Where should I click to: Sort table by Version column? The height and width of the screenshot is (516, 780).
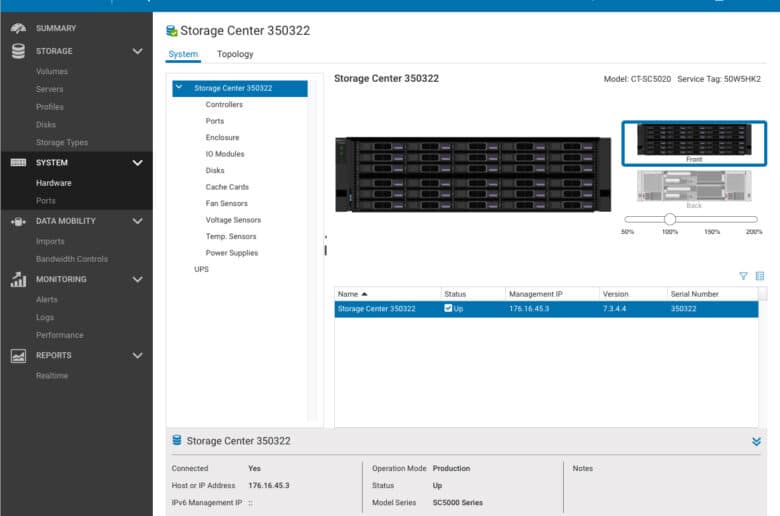point(633,294)
